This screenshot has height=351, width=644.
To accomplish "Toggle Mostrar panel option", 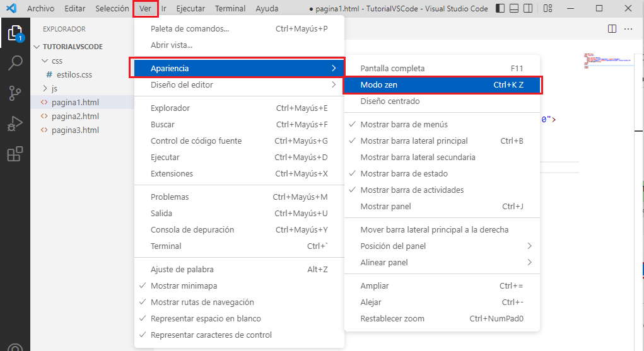I will click(x=442, y=207).
